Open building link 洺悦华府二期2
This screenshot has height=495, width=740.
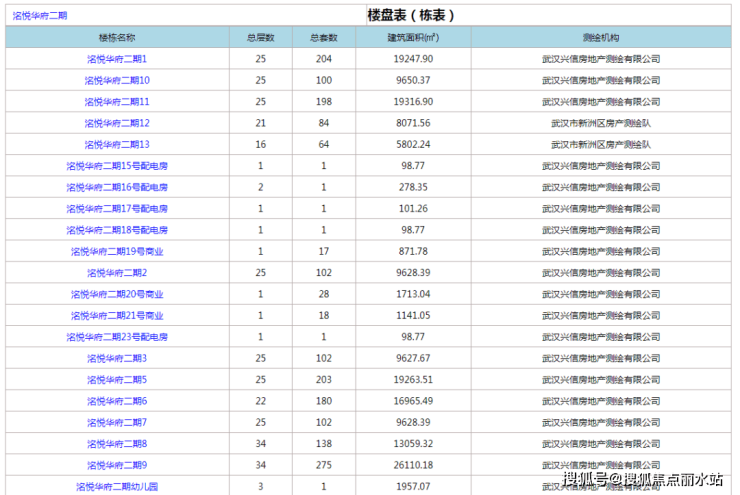117,273
